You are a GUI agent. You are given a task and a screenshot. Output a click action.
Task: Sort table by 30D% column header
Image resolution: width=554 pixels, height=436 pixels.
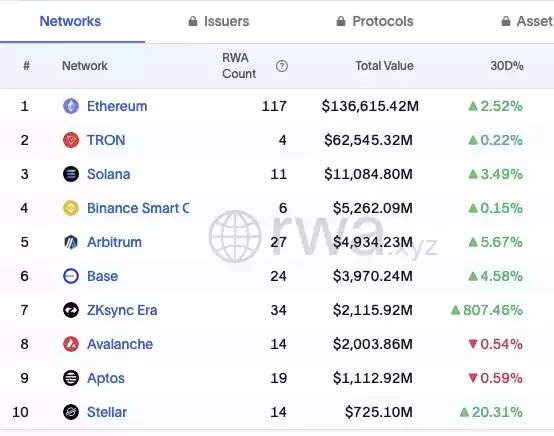point(507,66)
